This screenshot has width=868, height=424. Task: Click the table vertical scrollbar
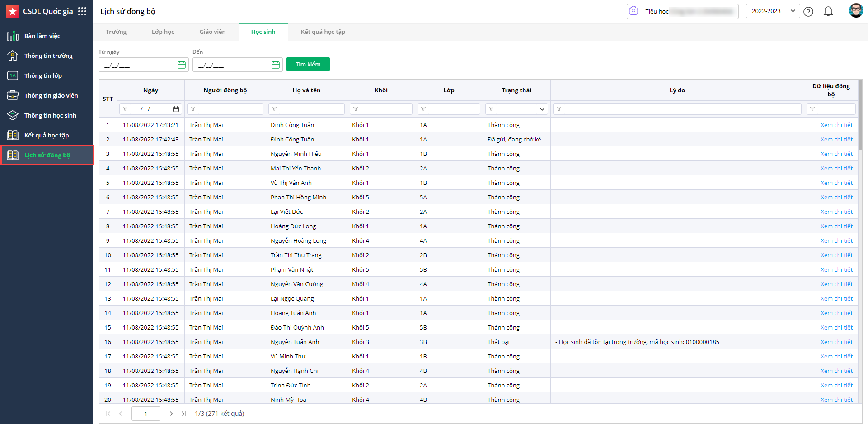tap(860, 118)
